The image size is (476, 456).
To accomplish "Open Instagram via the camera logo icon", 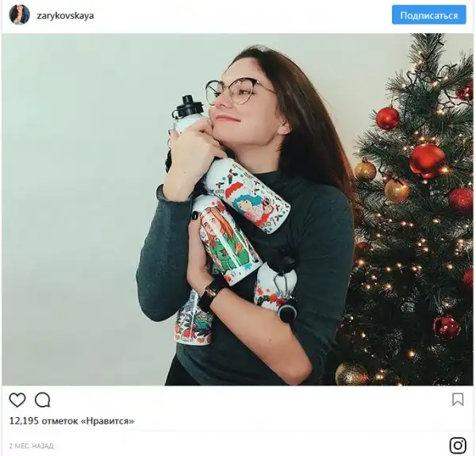I will tap(458, 446).
